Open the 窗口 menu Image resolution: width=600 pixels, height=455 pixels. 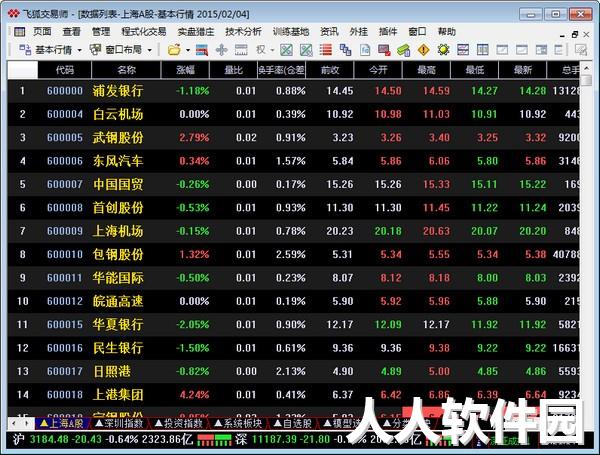click(417, 32)
